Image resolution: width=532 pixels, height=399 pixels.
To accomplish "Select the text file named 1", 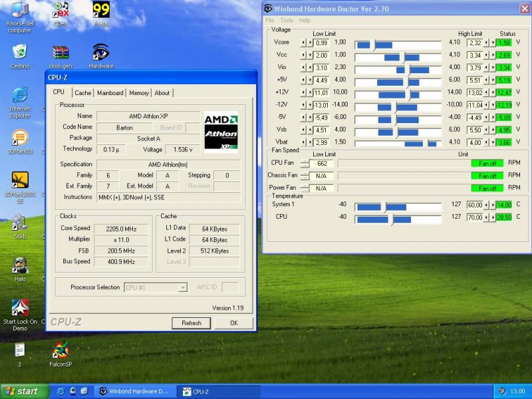I will (20, 355).
